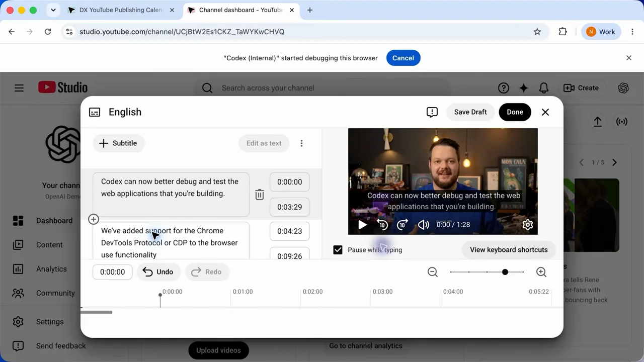Click the sparkle Ask Studio icon
This screenshot has width=644, height=362.
[524, 88]
